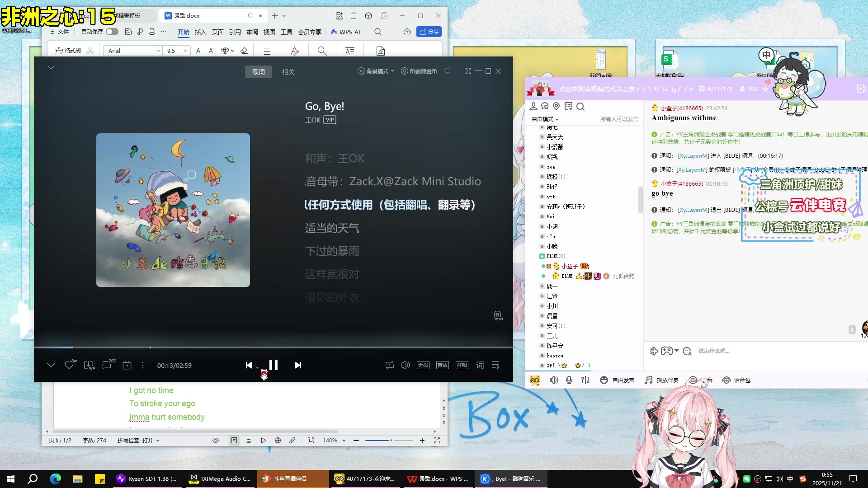Open the emoji picker beside 自由发言
The image size is (868, 488).
click(604, 380)
